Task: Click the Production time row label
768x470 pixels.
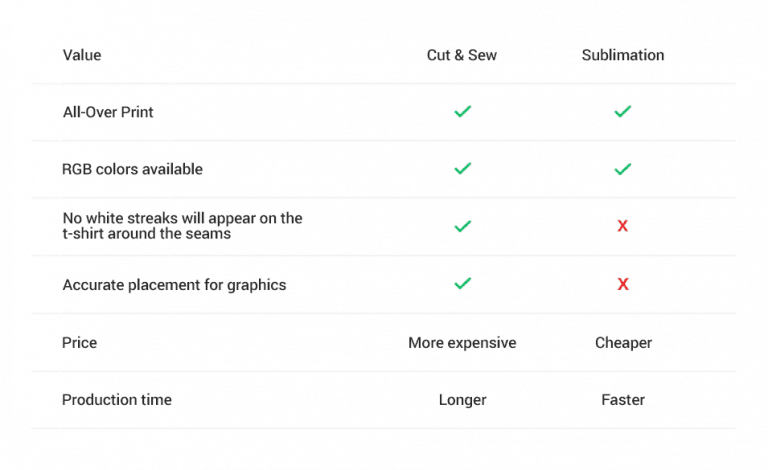Action: (x=117, y=399)
